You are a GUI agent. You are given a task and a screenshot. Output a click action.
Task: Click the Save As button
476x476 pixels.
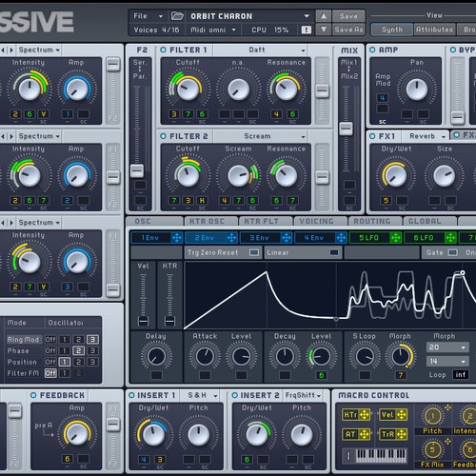pyautogui.click(x=348, y=30)
